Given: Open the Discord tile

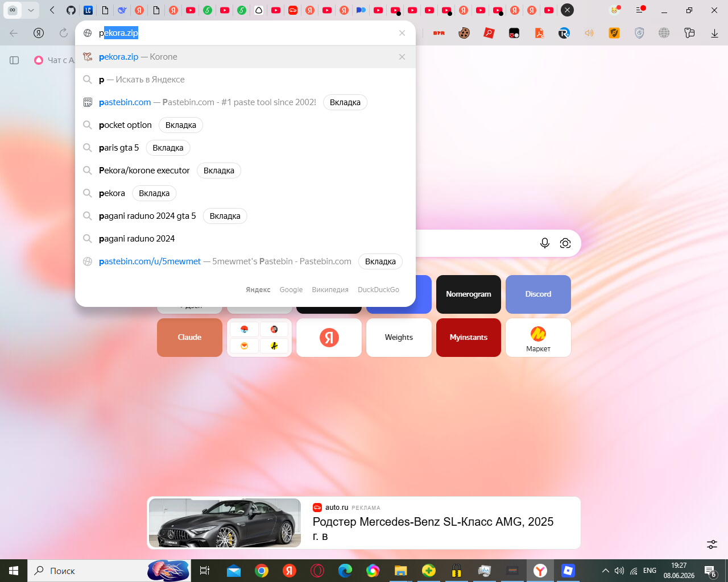Looking at the screenshot, I should (x=538, y=294).
